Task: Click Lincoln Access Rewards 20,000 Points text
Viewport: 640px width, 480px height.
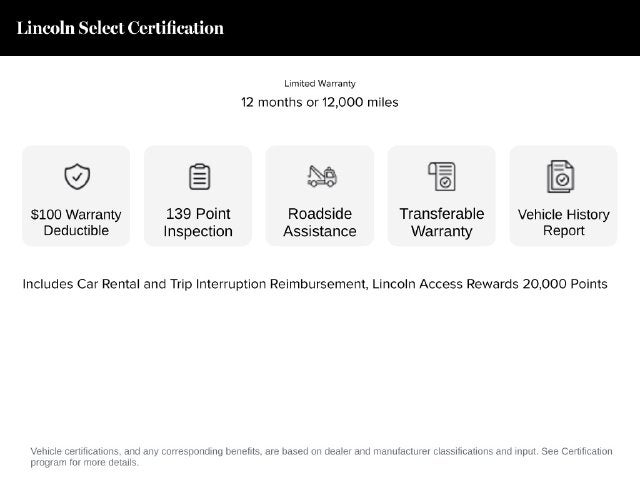Action: point(490,284)
